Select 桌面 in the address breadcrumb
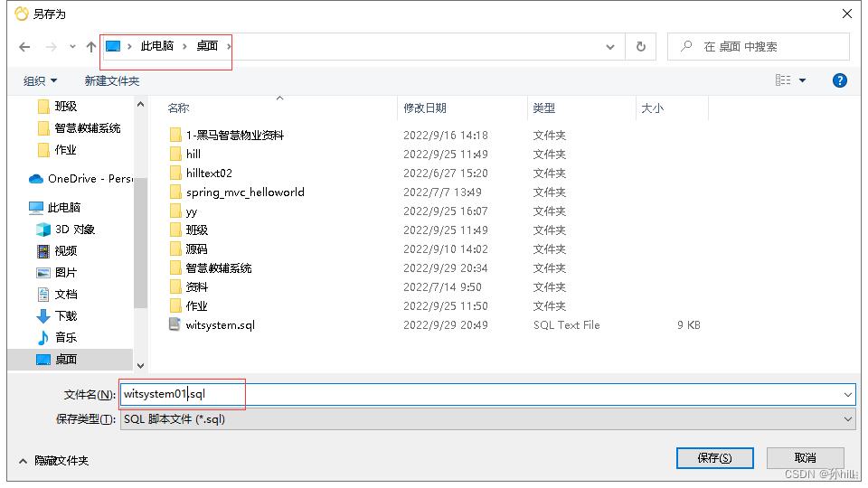 tap(207, 46)
